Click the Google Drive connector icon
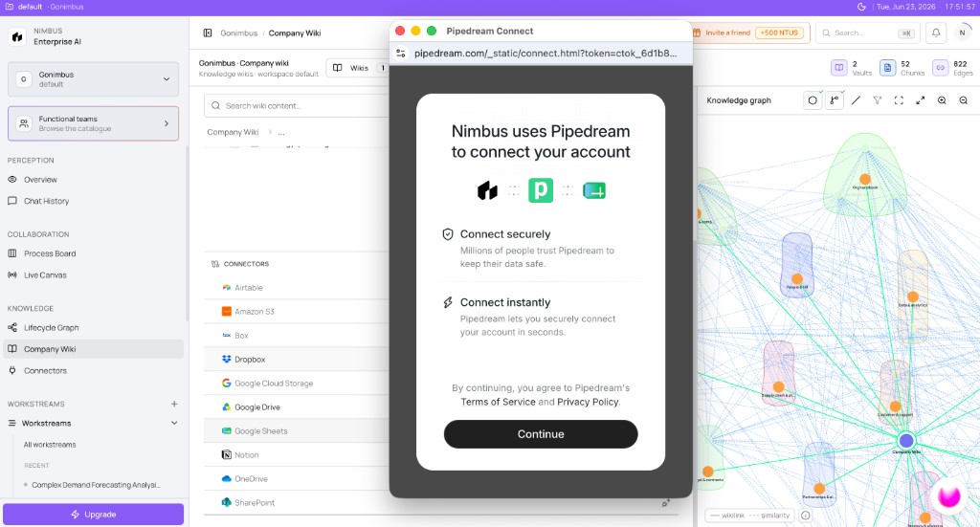 point(226,407)
